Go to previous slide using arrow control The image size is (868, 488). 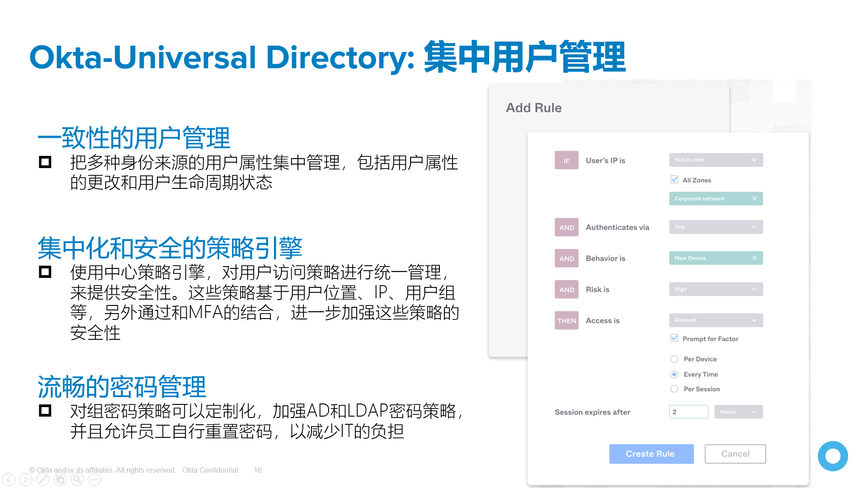[x=9, y=479]
